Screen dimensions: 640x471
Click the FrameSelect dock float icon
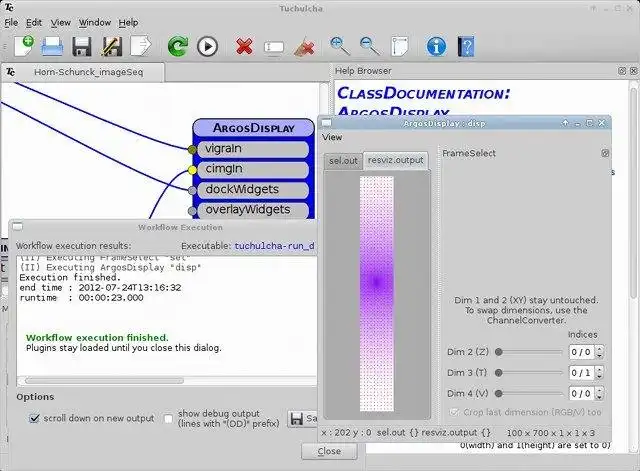[x=605, y=153]
